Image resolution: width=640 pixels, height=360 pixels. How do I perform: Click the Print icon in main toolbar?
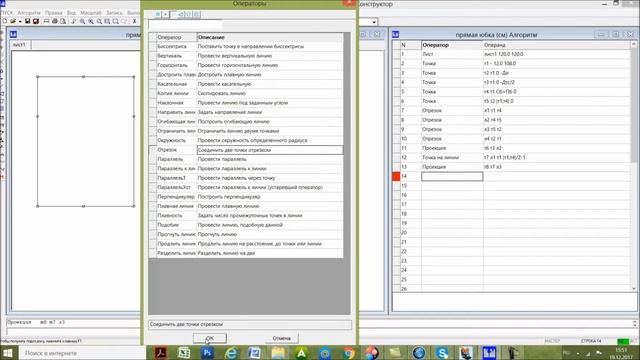tap(55, 21)
